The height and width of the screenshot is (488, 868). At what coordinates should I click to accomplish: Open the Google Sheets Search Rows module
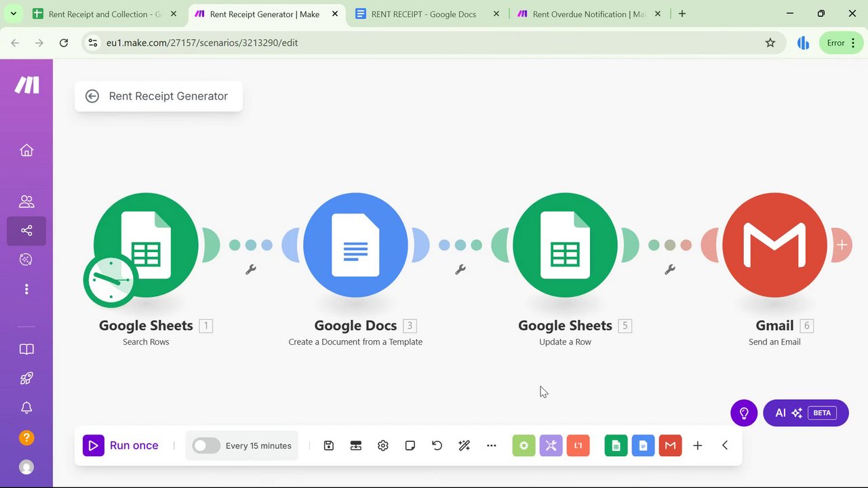[146, 245]
